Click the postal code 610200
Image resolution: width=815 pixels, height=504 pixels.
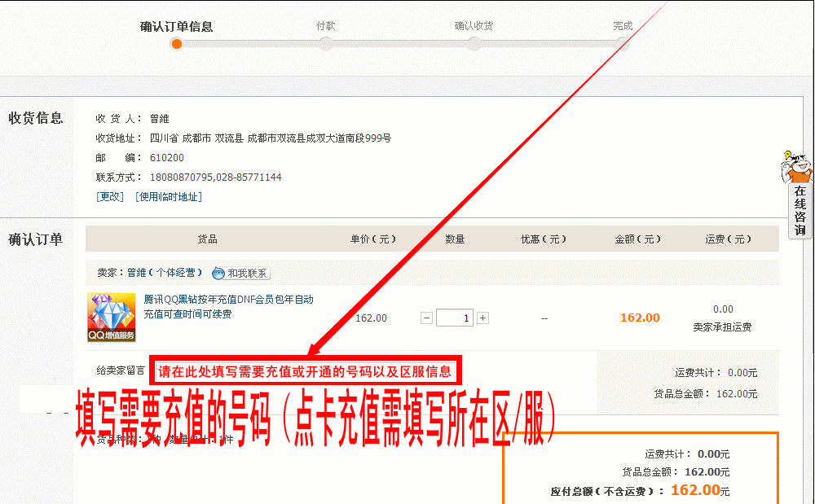pyautogui.click(x=167, y=158)
